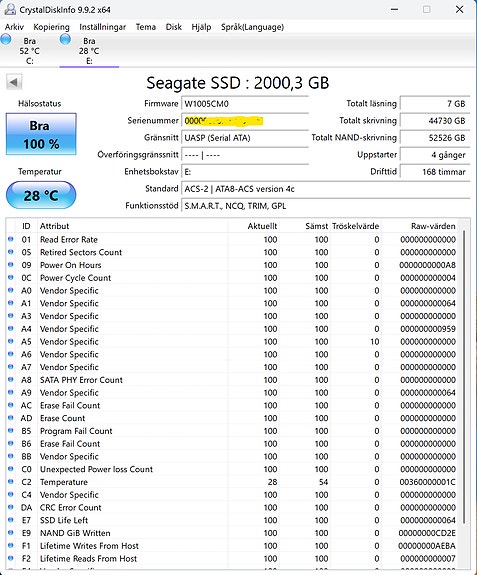477x575 pixels.
Task: Click the Bra 100 % health status button
Action: [41, 134]
